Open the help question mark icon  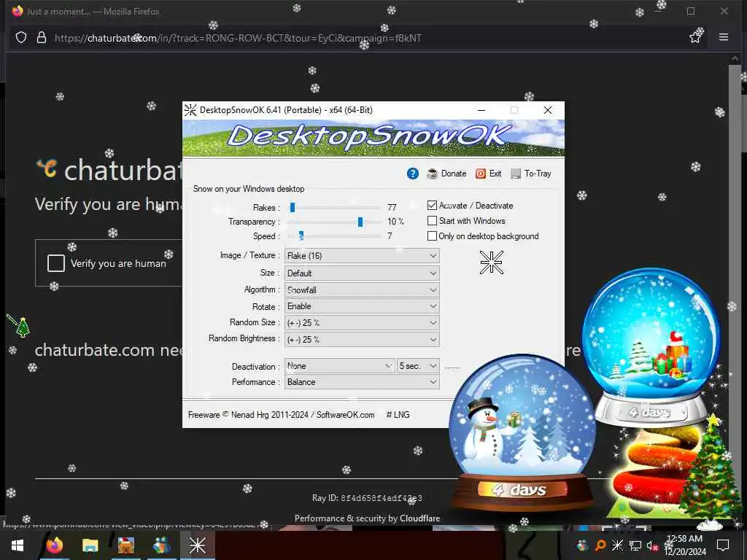click(x=413, y=174)
